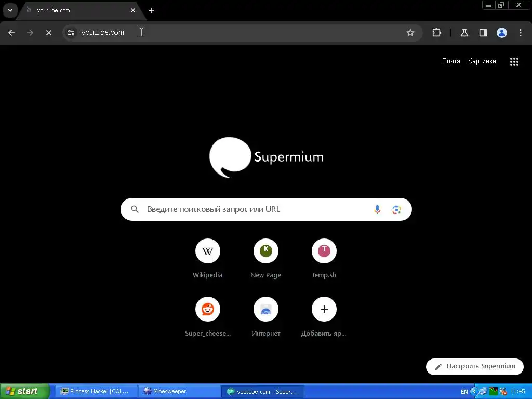Image resolution: width=532 pixels, height=399 pixels.
Task: Expand hidden tray icons arrow
Action: click(x=474, y=392)
